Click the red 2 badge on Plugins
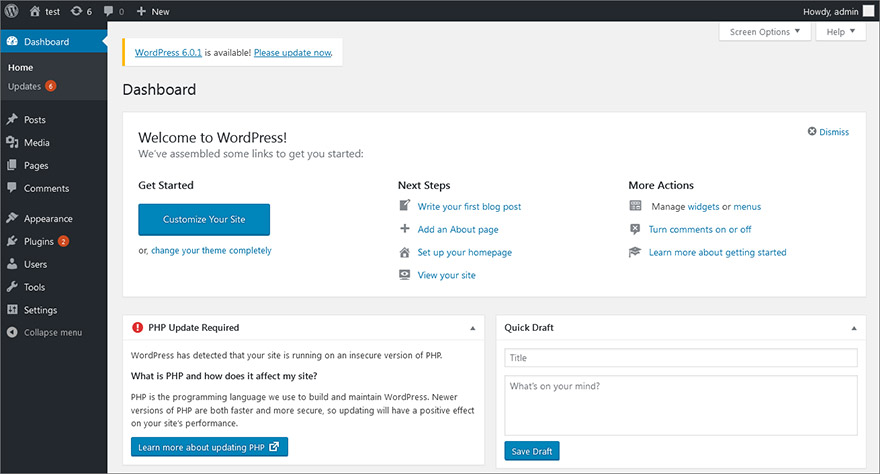This screenshot has height=474, width=880. [x=63, y=241]
